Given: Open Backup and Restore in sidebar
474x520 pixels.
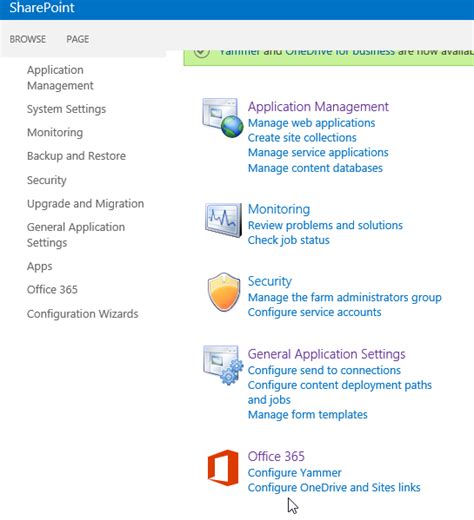Looking at the screenshot, I should click(x=76, y=156).
